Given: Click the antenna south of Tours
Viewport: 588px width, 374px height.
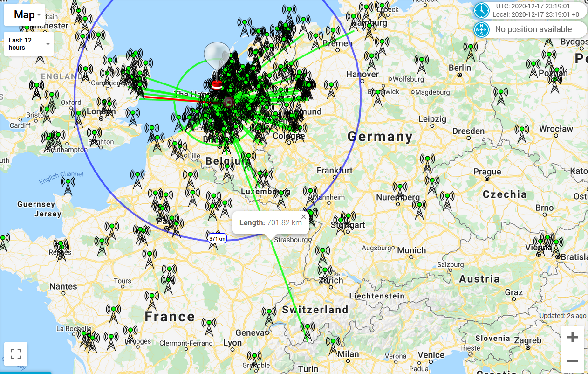Looking at the screenshot, I should point(151,301).
